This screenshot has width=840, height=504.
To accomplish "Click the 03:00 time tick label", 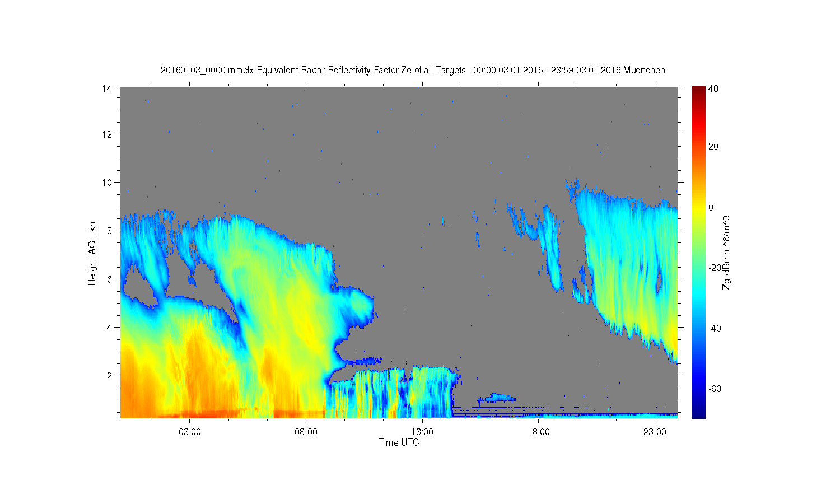I will [x=190, y=432].
